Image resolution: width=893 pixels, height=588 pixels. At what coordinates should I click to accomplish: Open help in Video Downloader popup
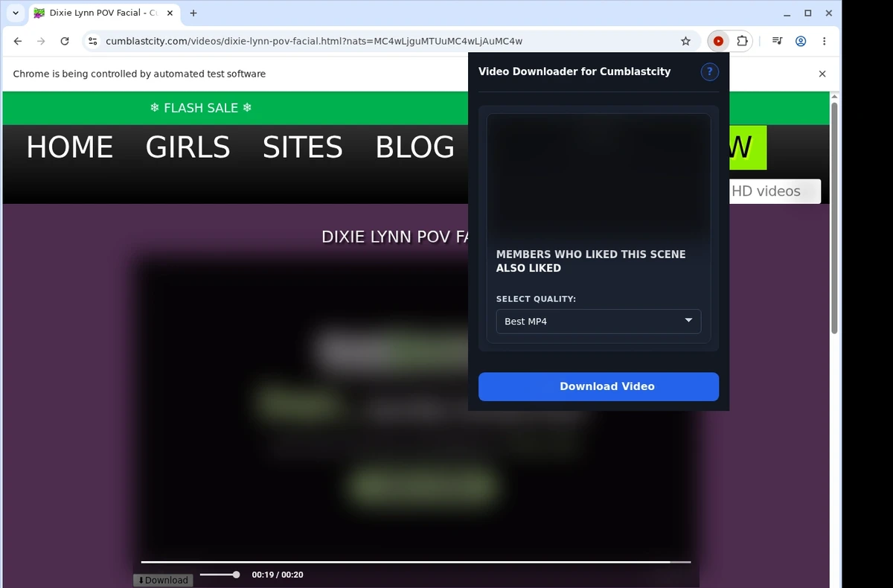click(709, 71)
